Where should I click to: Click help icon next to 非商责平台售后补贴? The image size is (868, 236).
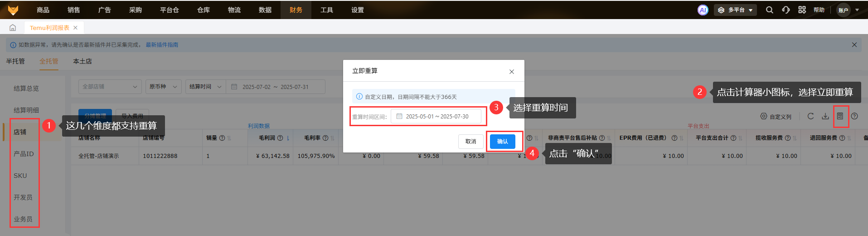click(602, 138)
